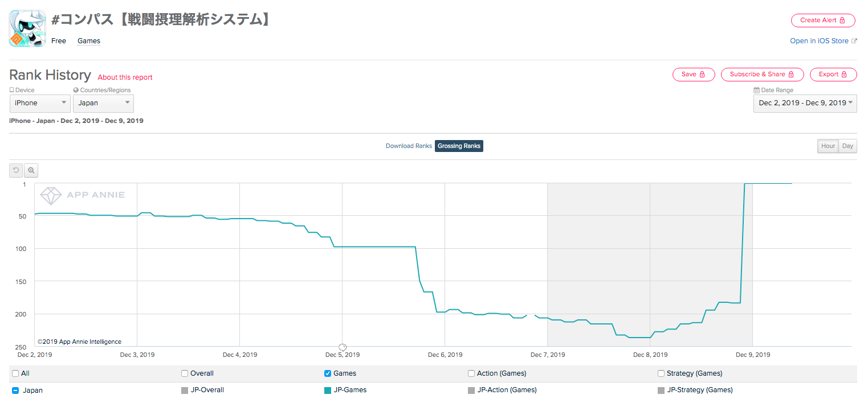Click the Games category link
This screenshot has height=411, width=868.
[x=89, y=41]
